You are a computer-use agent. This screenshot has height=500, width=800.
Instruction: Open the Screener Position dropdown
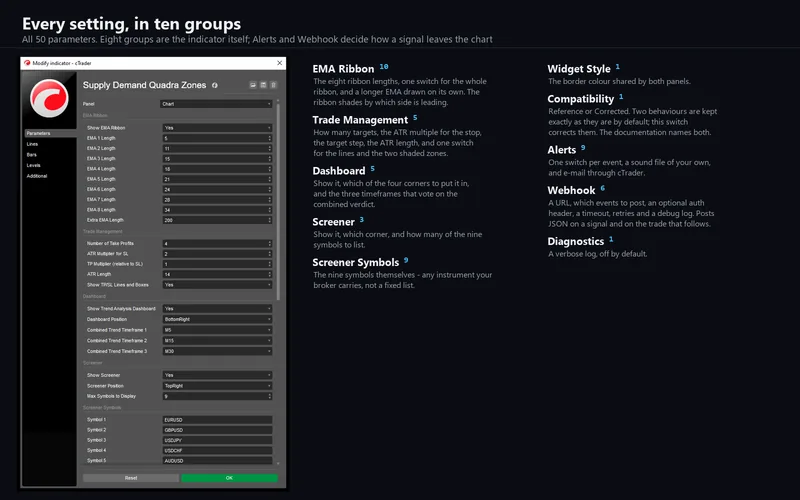point(217,386)
